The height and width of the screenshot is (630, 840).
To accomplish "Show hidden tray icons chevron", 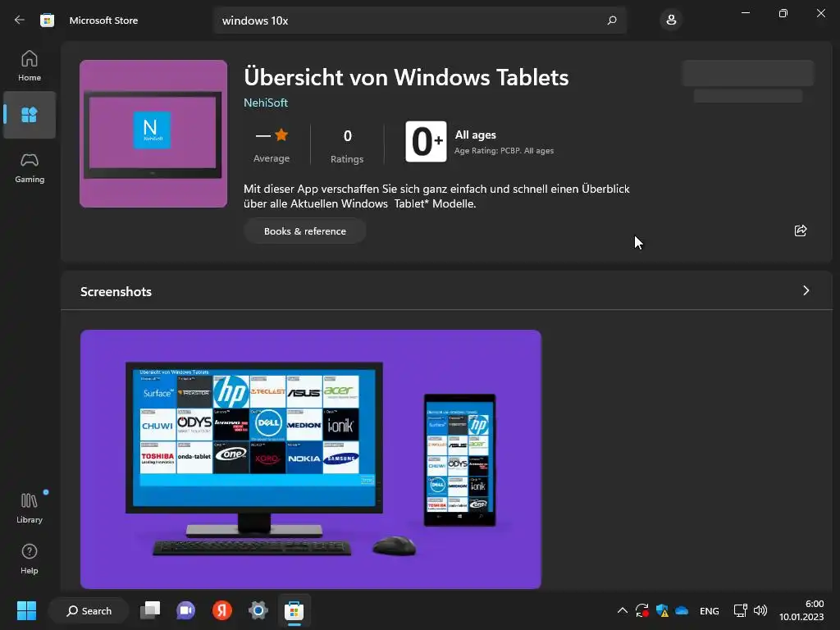I will (x=622, y=610).
